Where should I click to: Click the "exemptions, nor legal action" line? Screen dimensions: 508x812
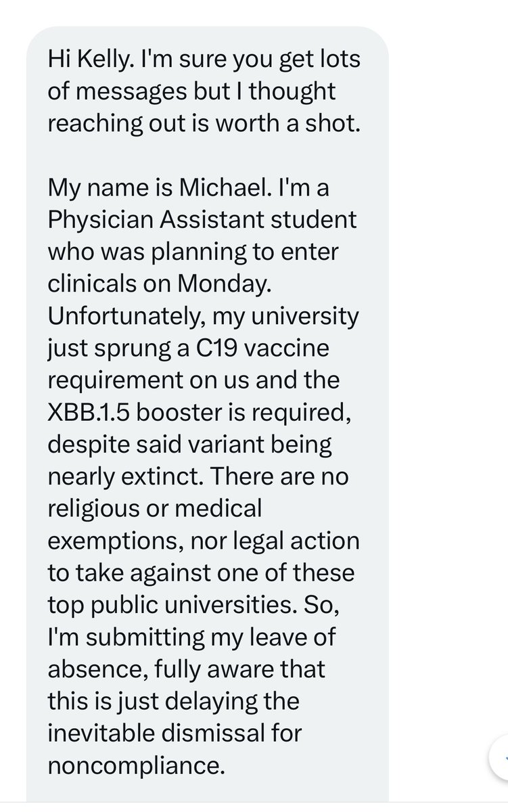pos(204,540)
